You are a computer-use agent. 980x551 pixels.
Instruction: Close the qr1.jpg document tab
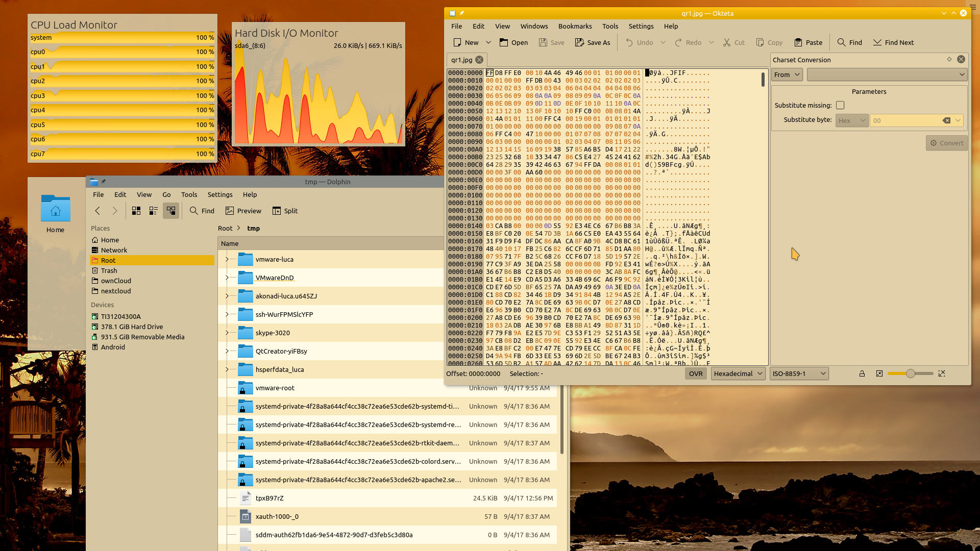point(479,60)
